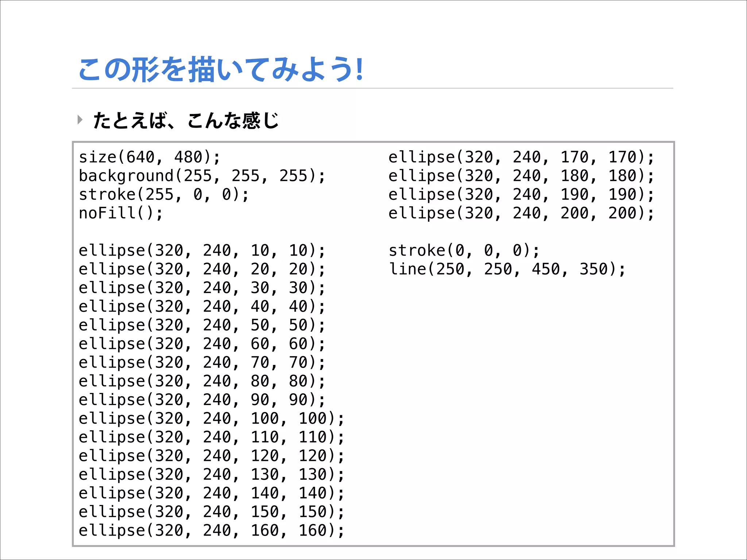Click the ellipse(320, 240, 50, 50); line
The image size is (747, 560).
(202, 325)
